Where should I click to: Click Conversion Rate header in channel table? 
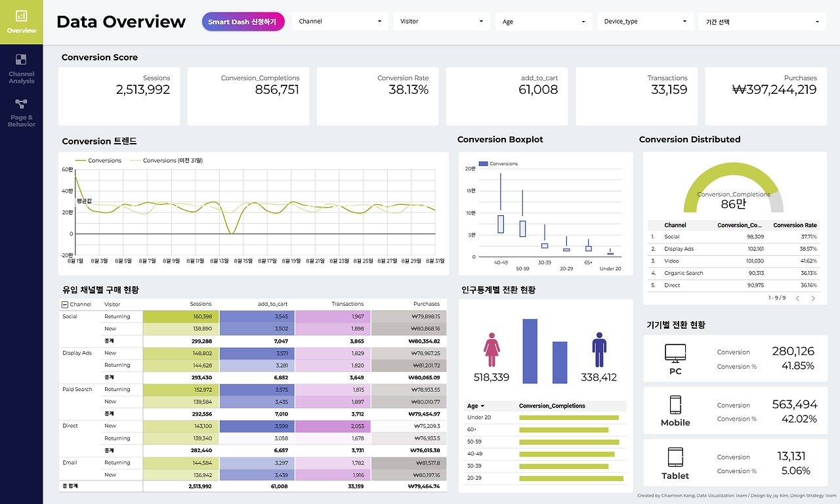pos(795,225)
